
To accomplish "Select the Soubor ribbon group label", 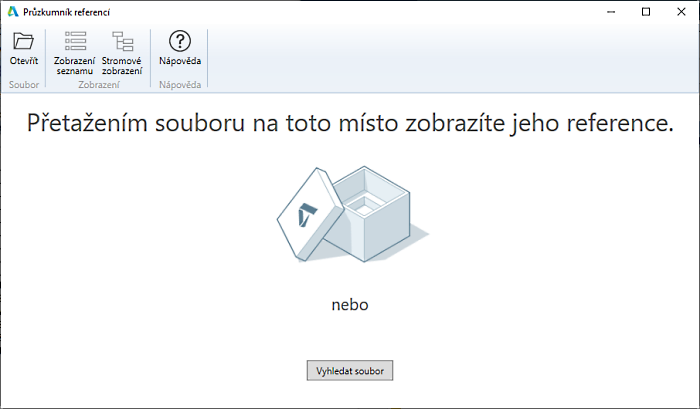I will (x=23, y=85).
